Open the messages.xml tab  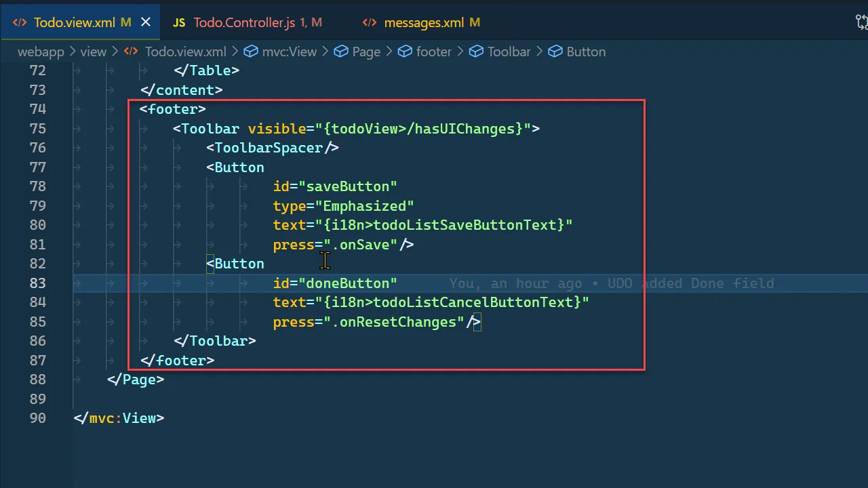(424, 22)
